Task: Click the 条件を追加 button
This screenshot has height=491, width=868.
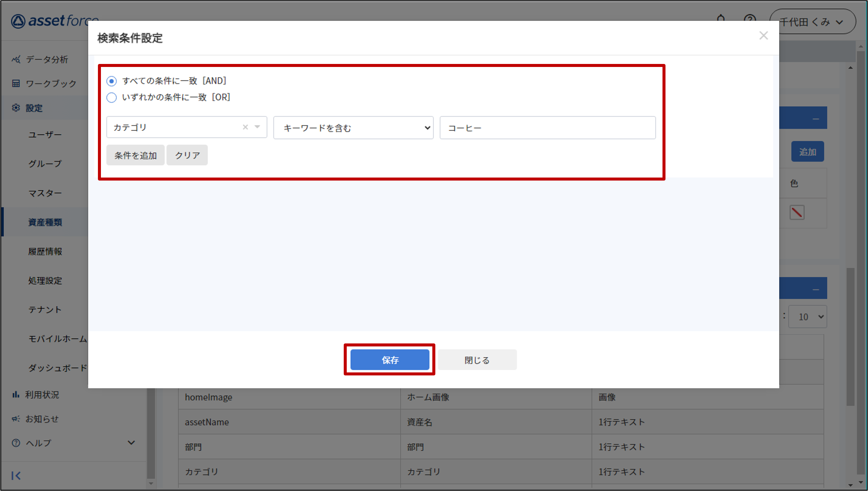Action: click(x=135, y=156)
